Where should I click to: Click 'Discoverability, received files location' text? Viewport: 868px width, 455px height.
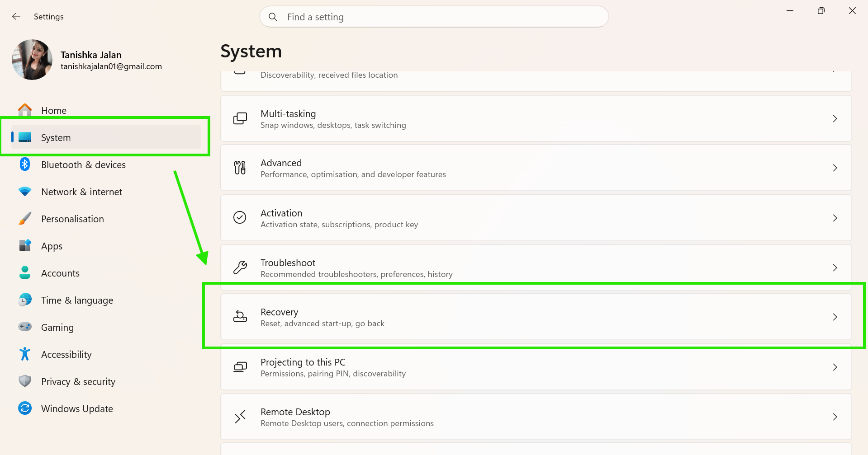point(329,75)
